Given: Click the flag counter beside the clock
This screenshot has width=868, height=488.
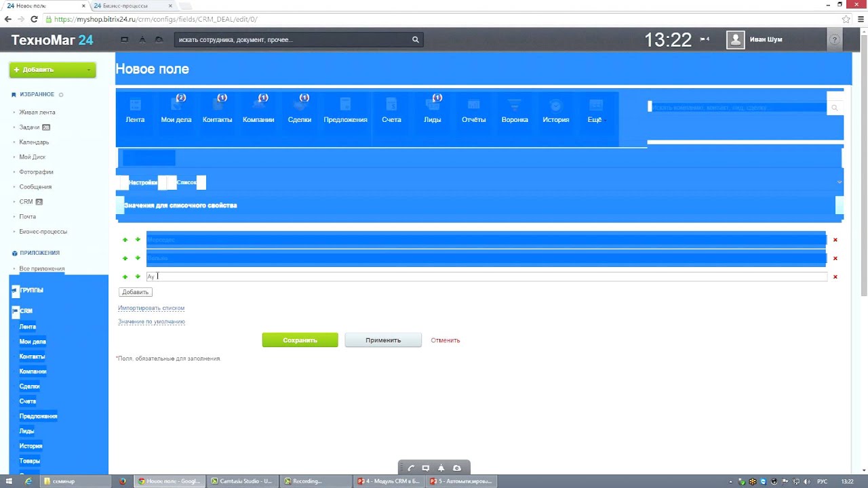Looking at the screenshot, I should point(705,39).
